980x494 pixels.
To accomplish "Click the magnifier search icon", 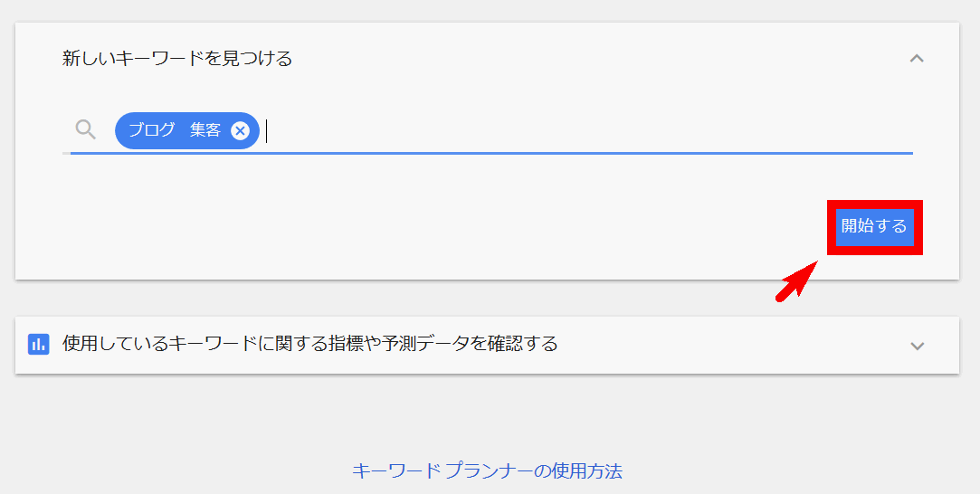I will [86, 130].
